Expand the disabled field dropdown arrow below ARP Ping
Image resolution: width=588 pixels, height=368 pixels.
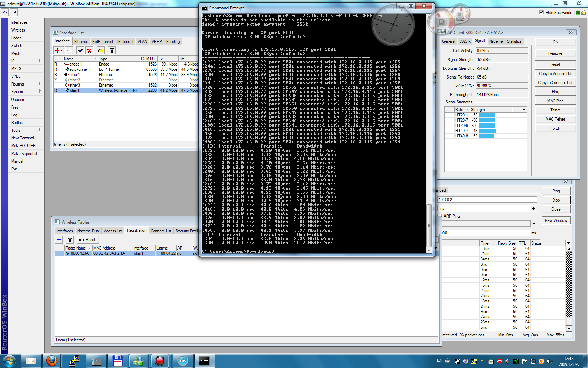(534, 224)
